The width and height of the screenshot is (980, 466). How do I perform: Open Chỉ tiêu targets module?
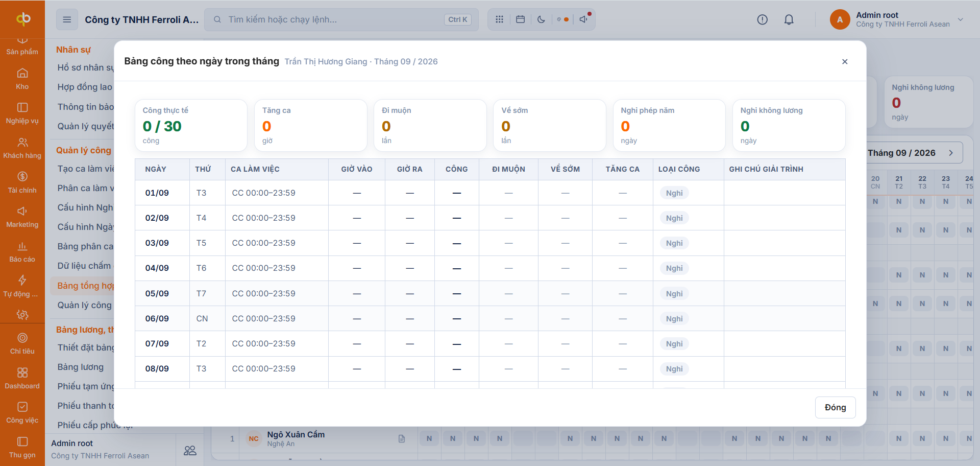coord(22,343)
